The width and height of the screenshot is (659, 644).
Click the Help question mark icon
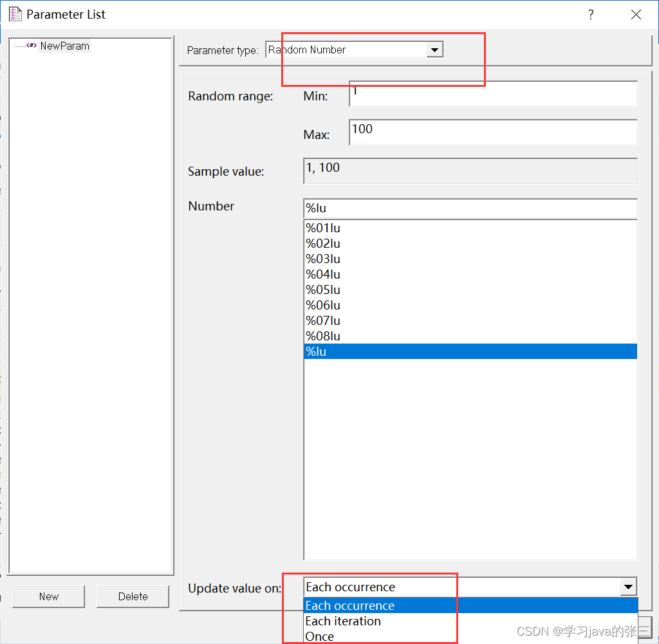591,14
